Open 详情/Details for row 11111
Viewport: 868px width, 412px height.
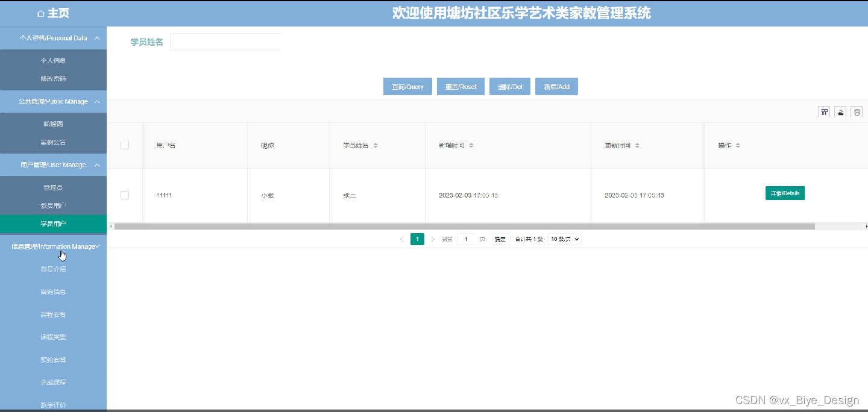point(785,193)
